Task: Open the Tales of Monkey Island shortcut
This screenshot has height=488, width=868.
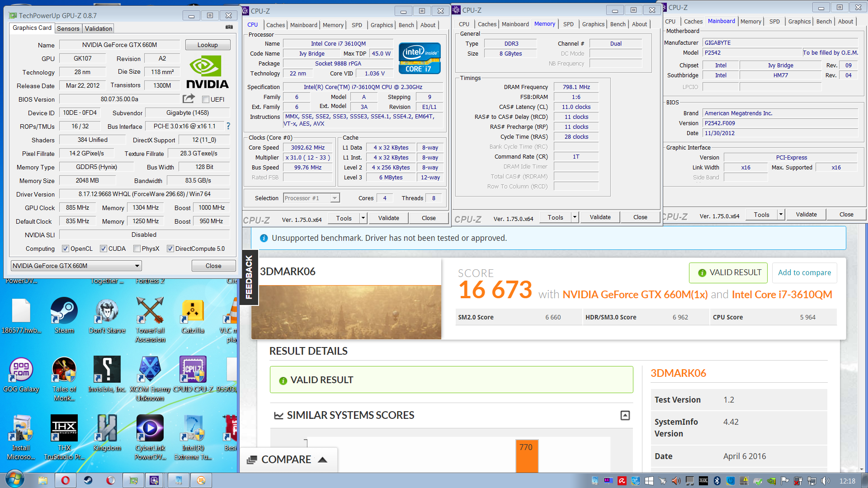Action: 64,378
